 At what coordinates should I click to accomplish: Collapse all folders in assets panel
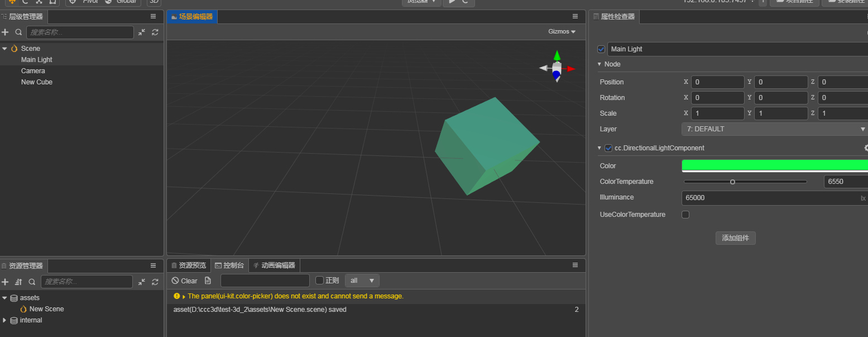coord(142,282)
